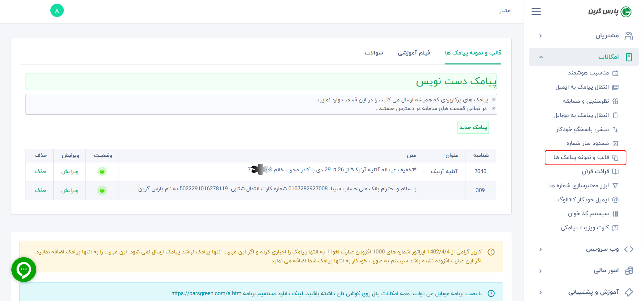
Task: Toggle the green status indicator for row 2040
Action: [x=102, y=171]
